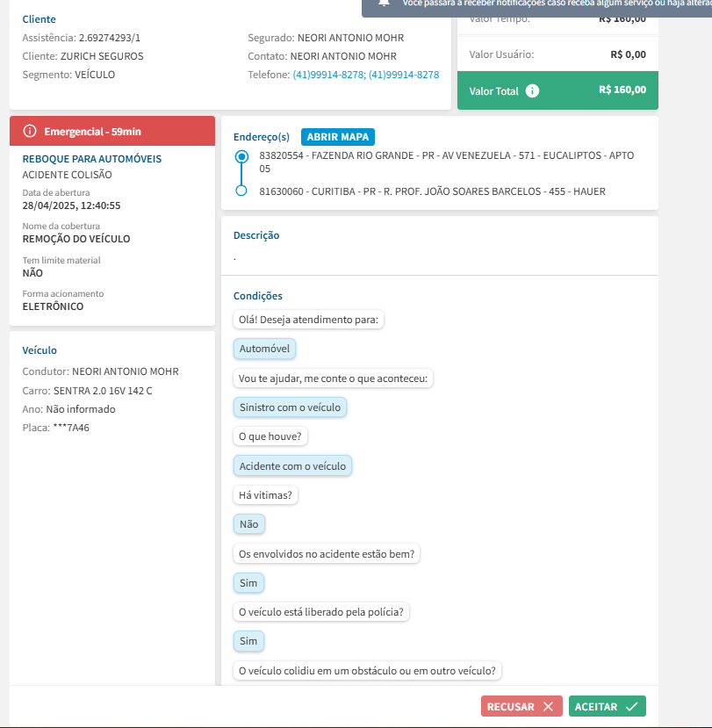Click the X icon on Recusar
Viewport: 712px width, 728px height.
[548, 706]
